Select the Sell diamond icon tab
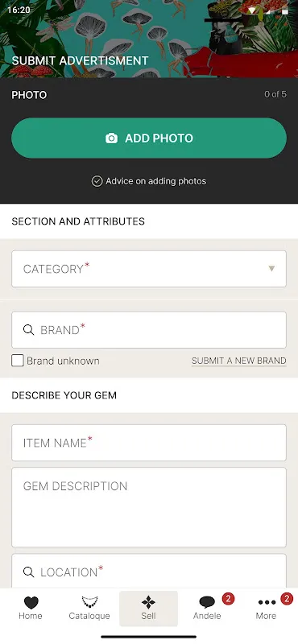 tap(148, 602)
